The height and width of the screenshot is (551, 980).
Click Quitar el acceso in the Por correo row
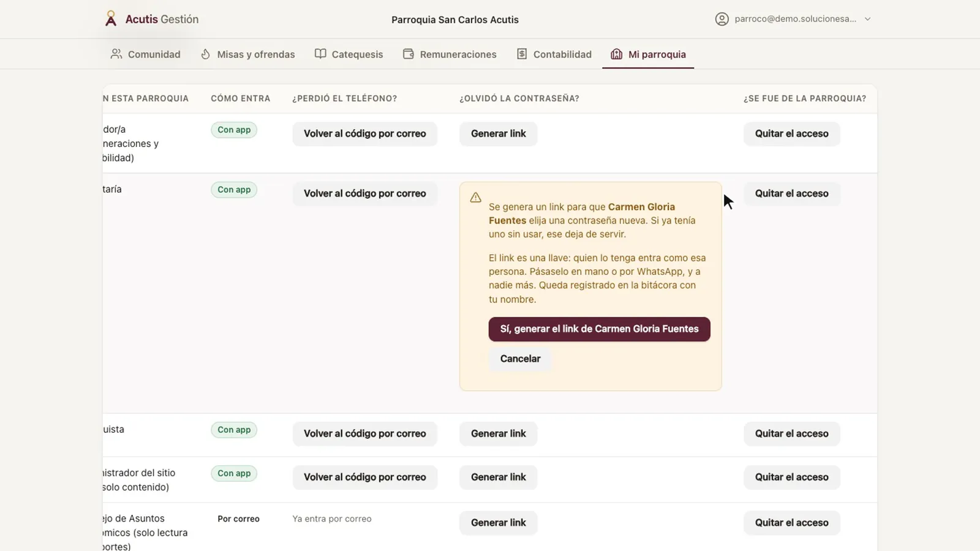pyautogui.click(x=792, y=523)
